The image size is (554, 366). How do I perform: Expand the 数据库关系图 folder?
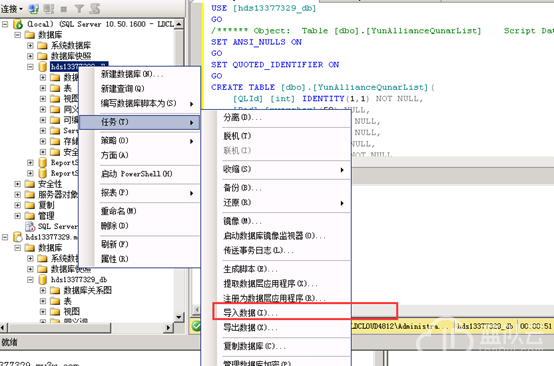(43, 290)
